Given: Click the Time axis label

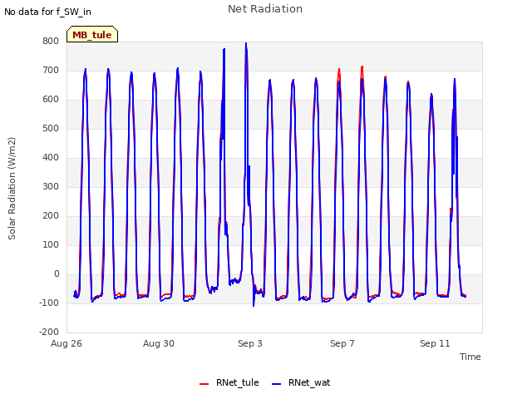Looking at the screenshot, I should (x=470, y=357).
